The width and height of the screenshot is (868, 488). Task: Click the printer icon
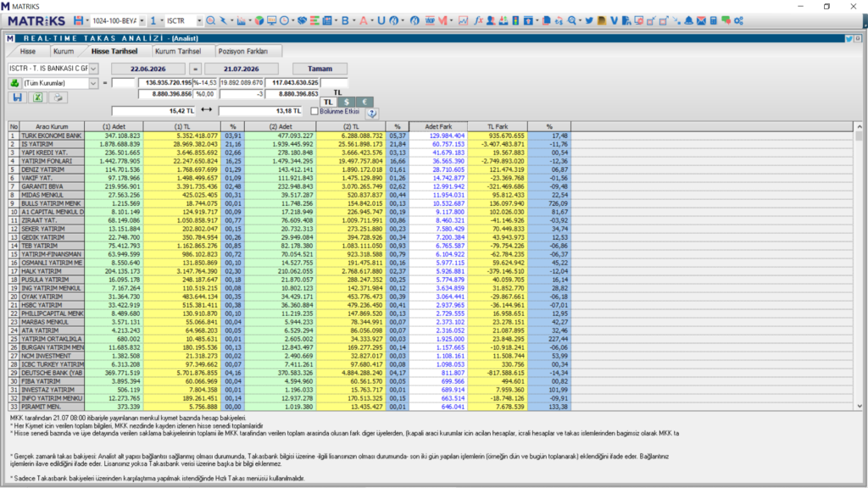[58, 97]
